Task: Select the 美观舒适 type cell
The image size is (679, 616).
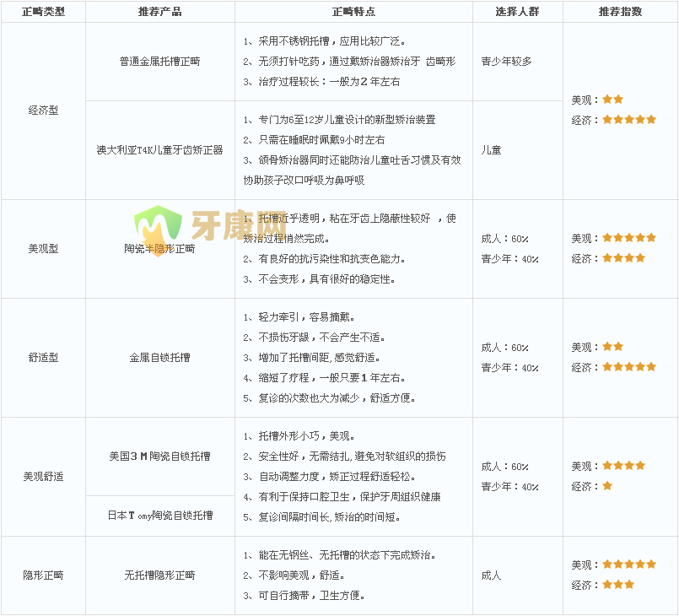Action: 43,477
